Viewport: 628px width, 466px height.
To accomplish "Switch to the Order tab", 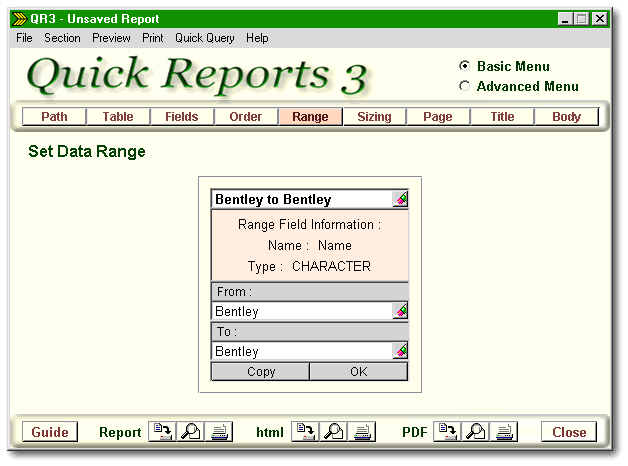I will 246,116.
